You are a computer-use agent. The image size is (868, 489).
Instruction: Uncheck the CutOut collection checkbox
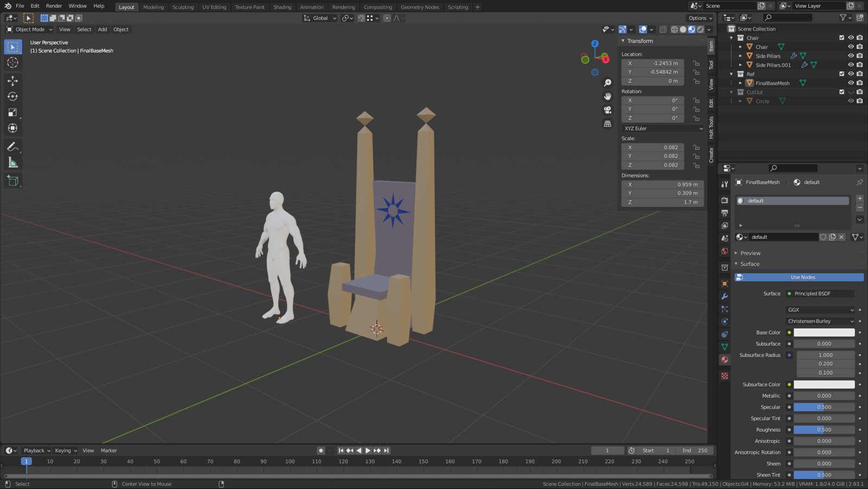(x=841, y=92)
